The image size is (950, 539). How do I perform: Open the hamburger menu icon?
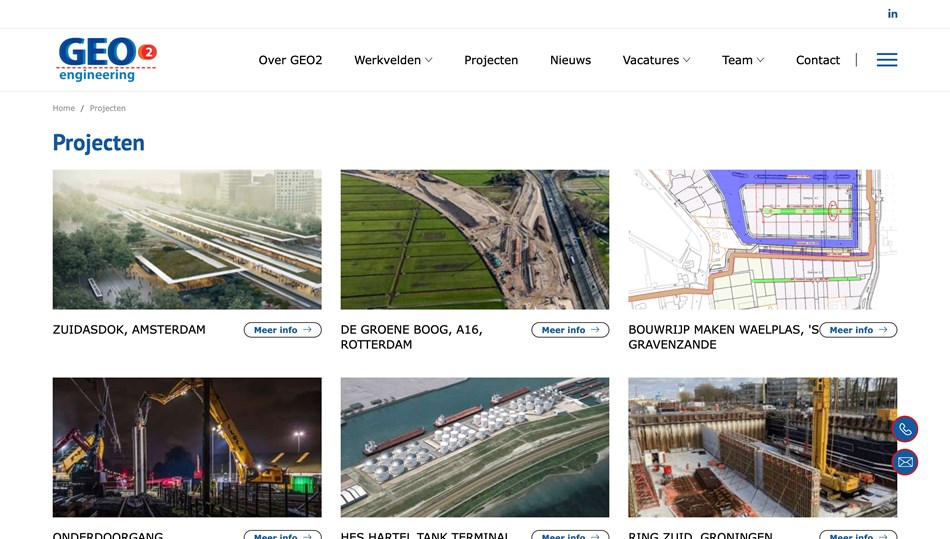(887, 60)
